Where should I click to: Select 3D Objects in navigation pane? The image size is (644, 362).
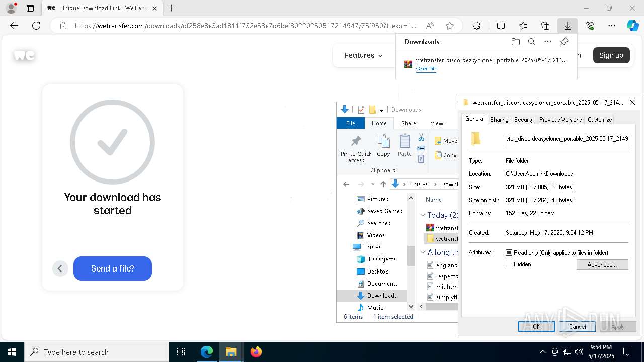[381, 259]
